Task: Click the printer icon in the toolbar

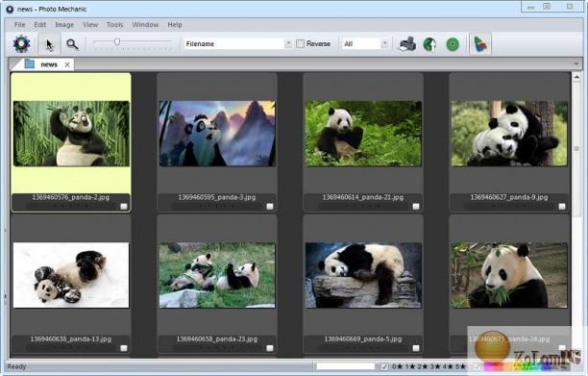Action: point(407,44)
